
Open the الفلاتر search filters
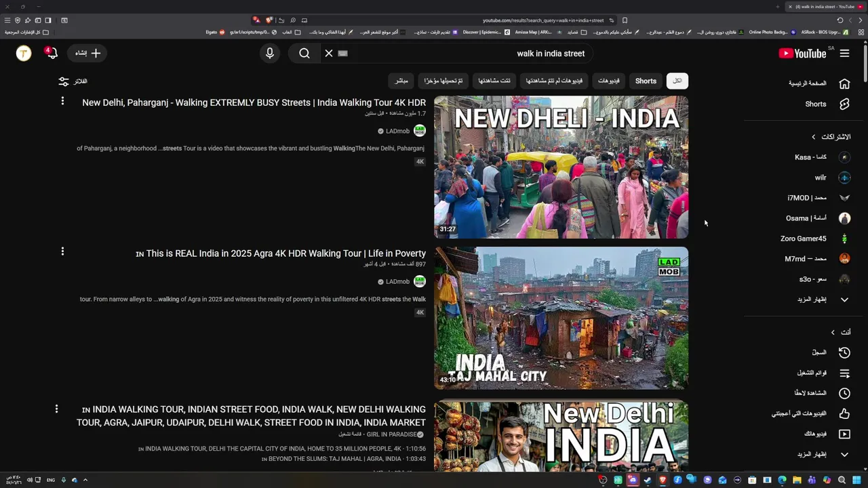click(x=73, y=81)
